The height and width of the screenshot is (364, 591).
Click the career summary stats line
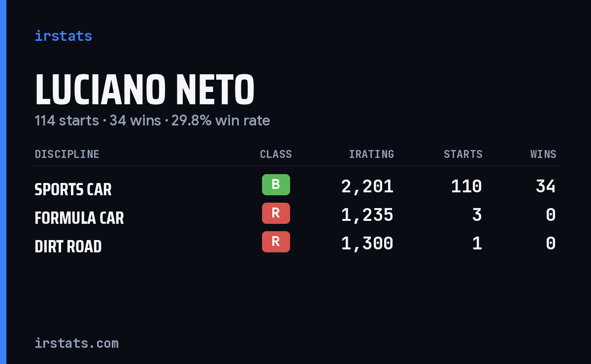152,121
